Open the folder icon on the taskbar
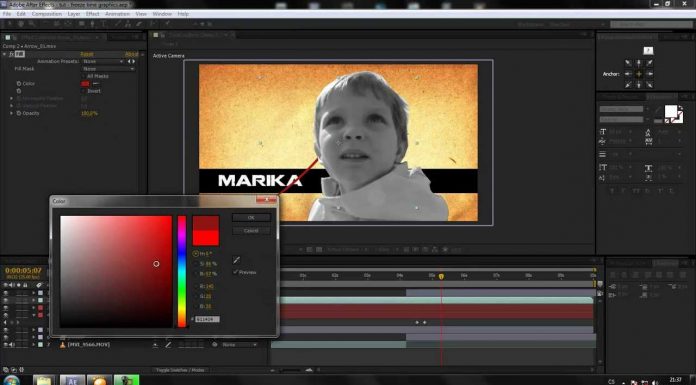Image resolution: width=696 pixels, height=385 pixels. pyautogui.click(x=44, y=380)
